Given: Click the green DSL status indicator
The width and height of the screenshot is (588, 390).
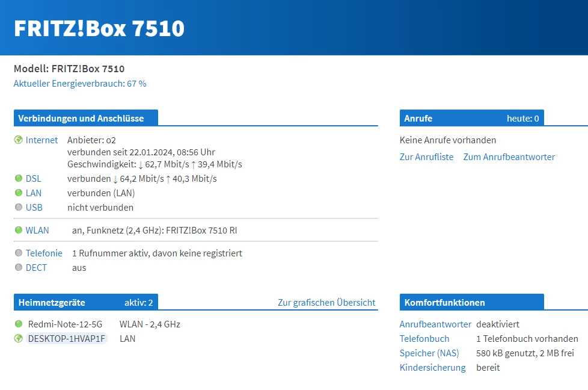Looking at the screenshot, I should tap(19, 178).
